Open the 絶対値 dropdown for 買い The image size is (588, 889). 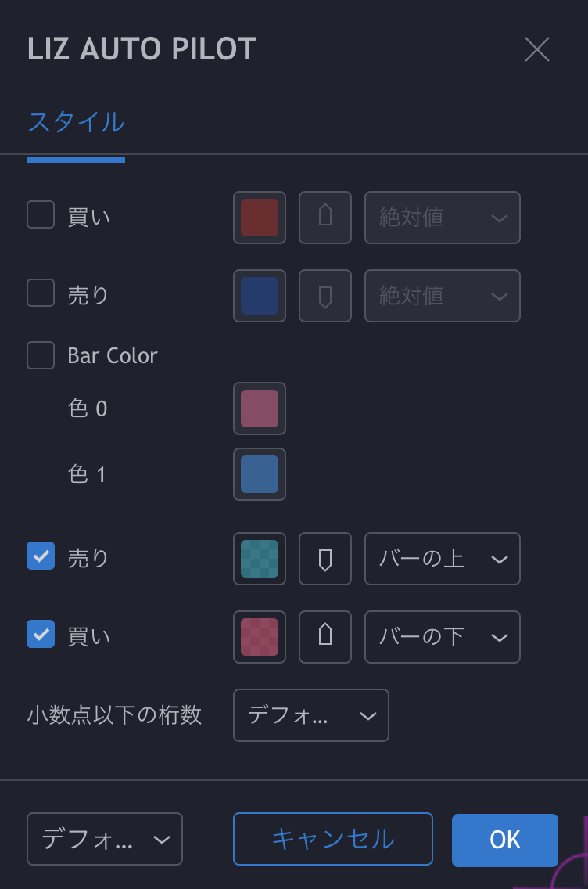point(442,218)
